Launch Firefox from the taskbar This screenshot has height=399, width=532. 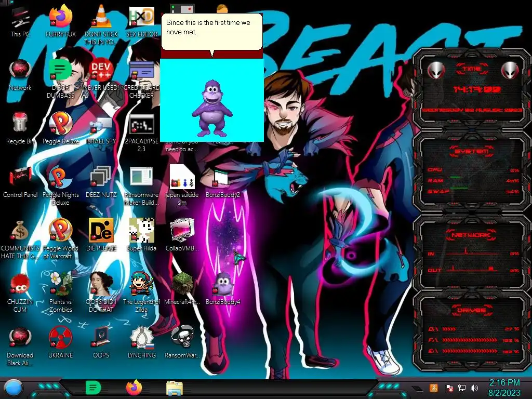pos(134,388)
